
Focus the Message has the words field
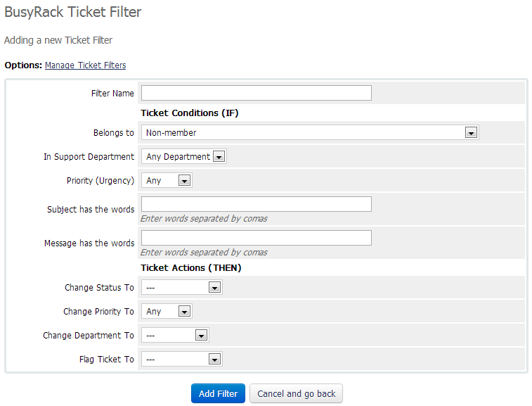pos(256,238)
